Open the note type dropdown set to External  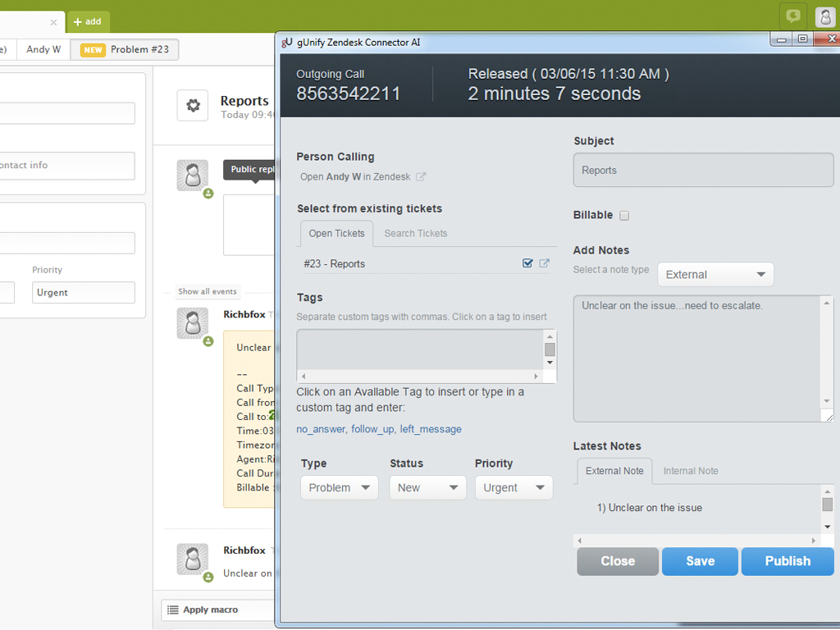tap(715, 274)
